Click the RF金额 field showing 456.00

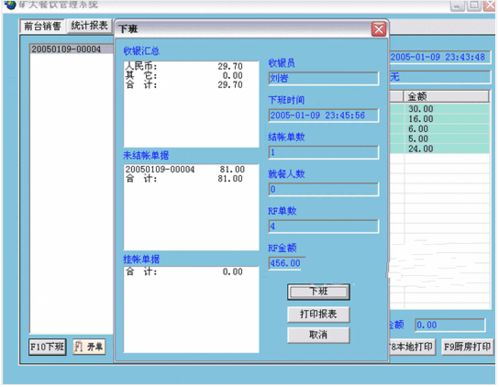[285, 263]
